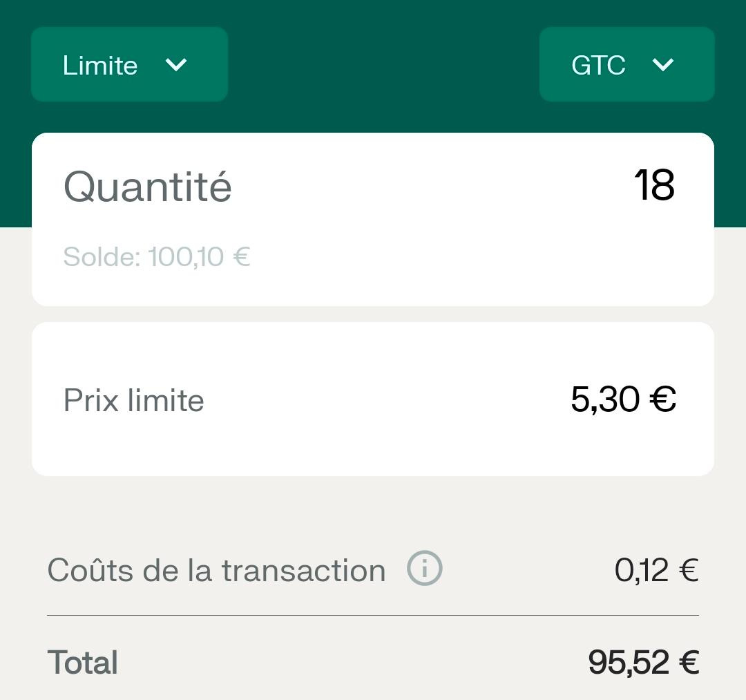Tap the info circle to view fee details
The height and width of the screenshot is (700, 746).
tap(423, 569)
